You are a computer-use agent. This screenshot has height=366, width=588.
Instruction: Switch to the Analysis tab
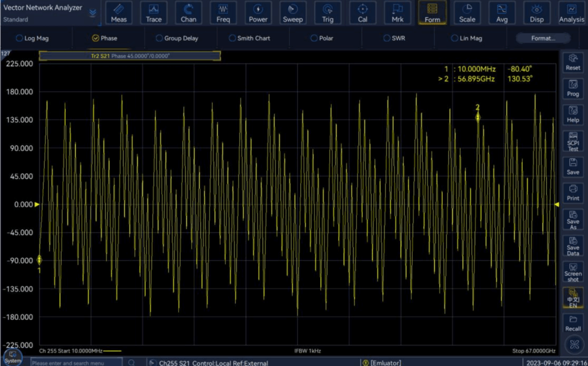(572, 12)
